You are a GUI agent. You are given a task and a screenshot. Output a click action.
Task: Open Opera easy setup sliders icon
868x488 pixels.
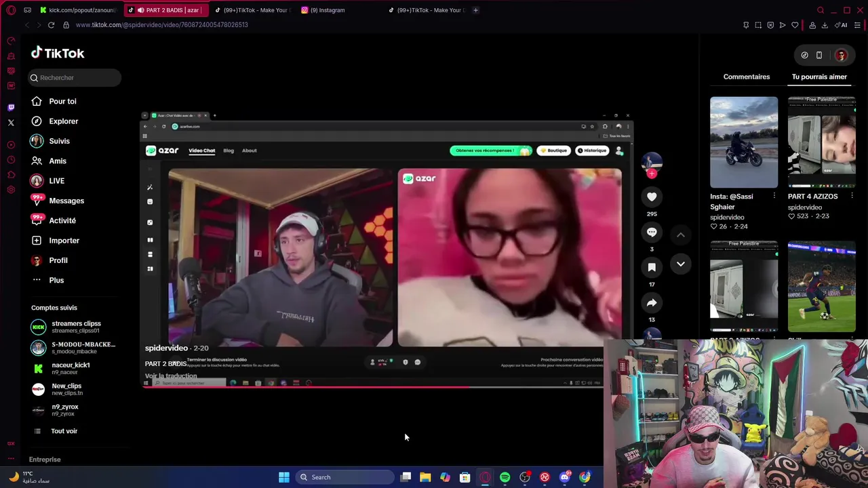click(857, 25)
